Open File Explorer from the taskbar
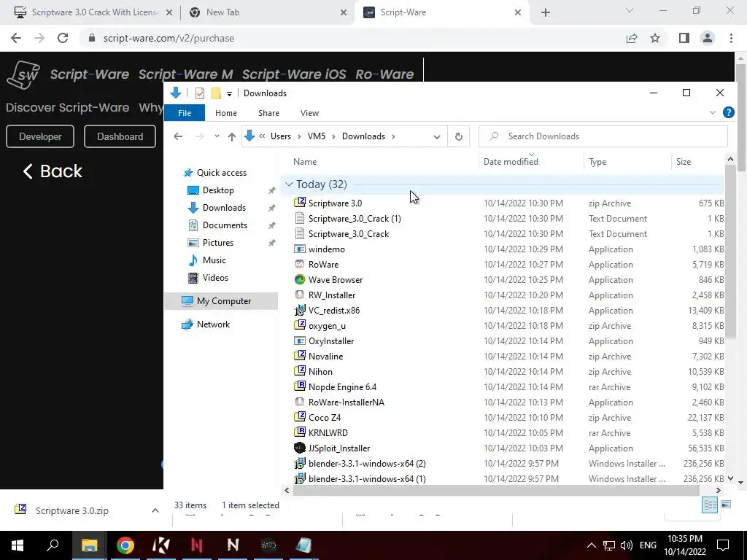This screenshot has height=560, width=747. (89, 545)
